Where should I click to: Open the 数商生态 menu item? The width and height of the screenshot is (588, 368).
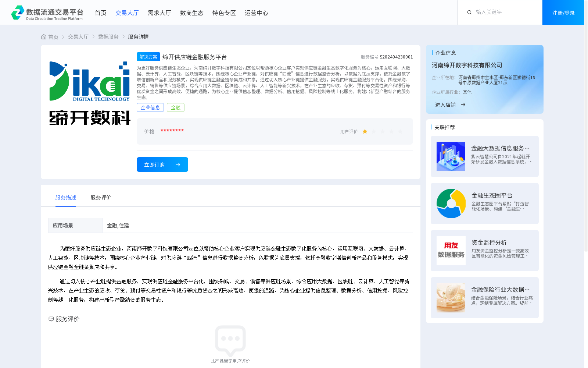pos(192,13)
